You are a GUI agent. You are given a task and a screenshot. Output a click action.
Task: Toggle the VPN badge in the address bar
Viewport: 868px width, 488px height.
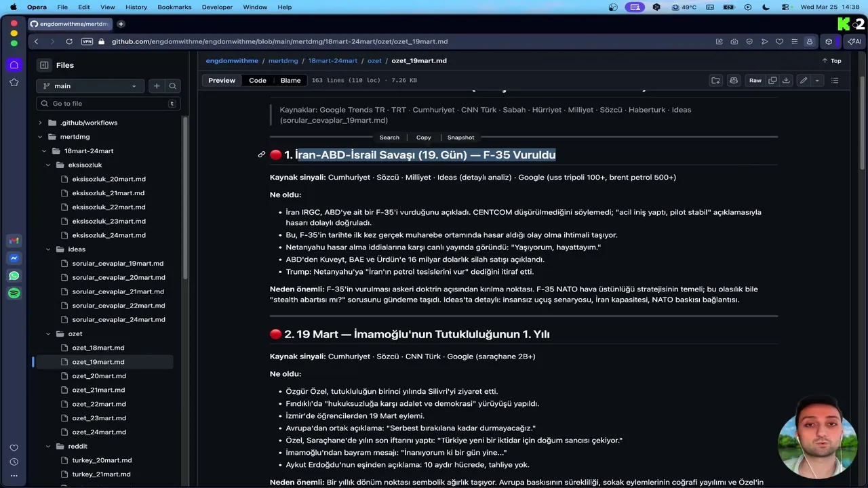pyautogui.click(x=87, y=41)
